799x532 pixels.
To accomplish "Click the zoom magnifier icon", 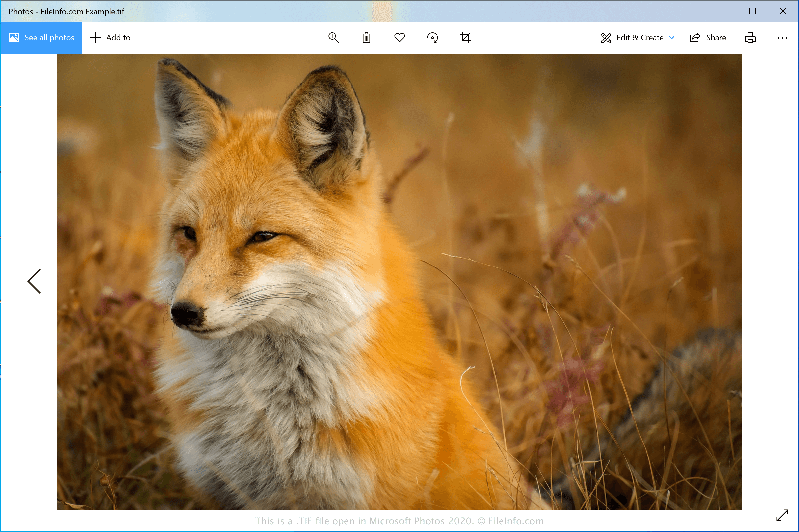I will coord(333,38).
